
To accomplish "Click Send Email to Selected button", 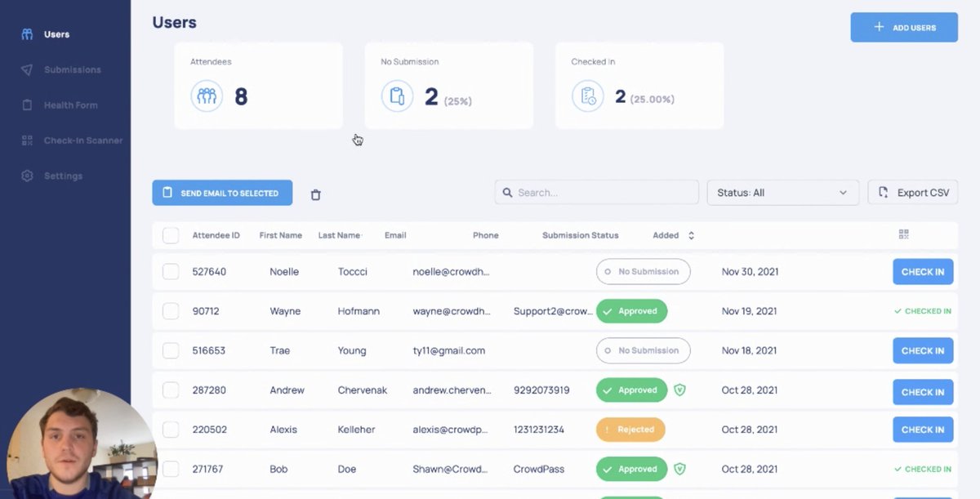I will pyautogui.click(x=222, y=193).
